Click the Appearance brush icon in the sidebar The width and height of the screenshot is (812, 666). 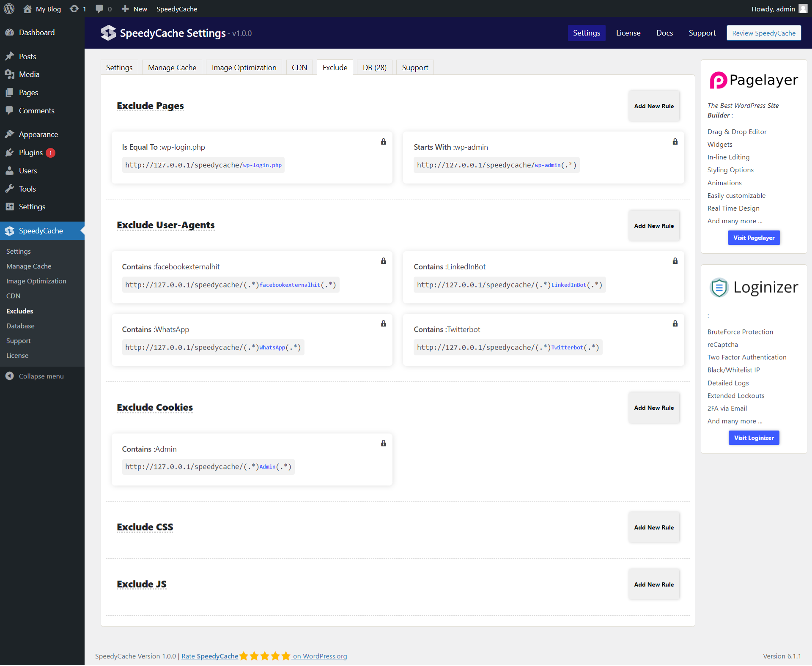pos(10,134)
